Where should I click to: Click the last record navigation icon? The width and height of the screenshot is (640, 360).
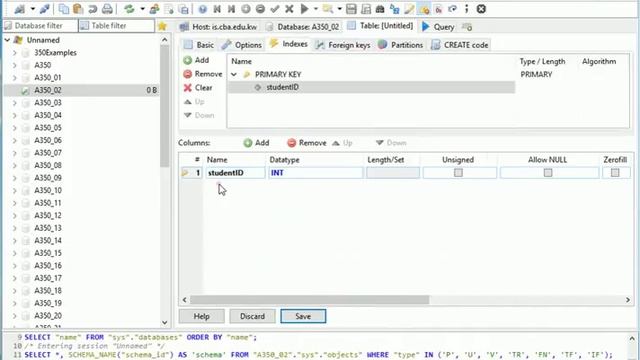[231, 9]
